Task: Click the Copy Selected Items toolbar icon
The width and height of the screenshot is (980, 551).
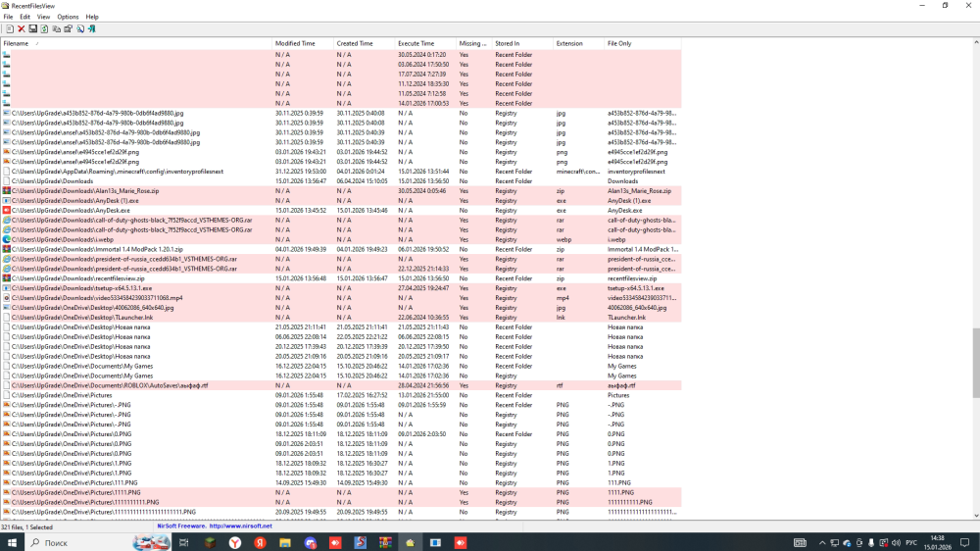Action: point(56,28)
